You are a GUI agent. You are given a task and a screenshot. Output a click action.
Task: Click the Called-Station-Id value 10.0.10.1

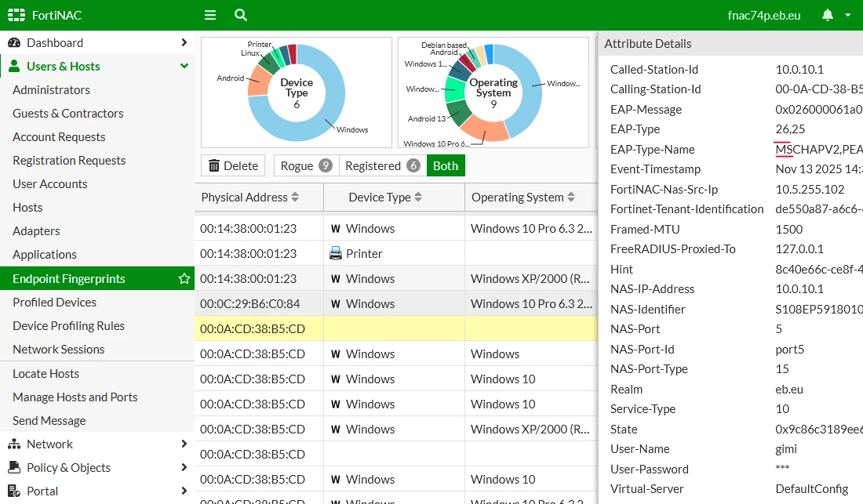[799, 70]
